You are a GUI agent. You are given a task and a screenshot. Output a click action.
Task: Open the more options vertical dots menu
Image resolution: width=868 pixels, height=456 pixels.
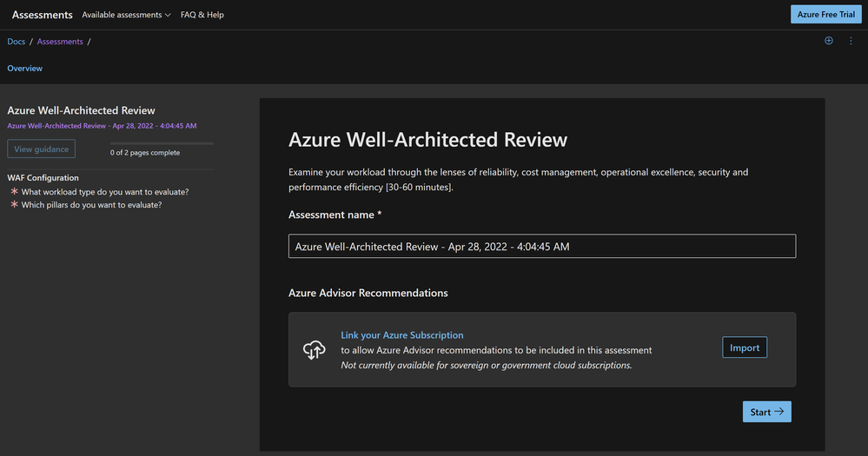(x=851, y=41)
